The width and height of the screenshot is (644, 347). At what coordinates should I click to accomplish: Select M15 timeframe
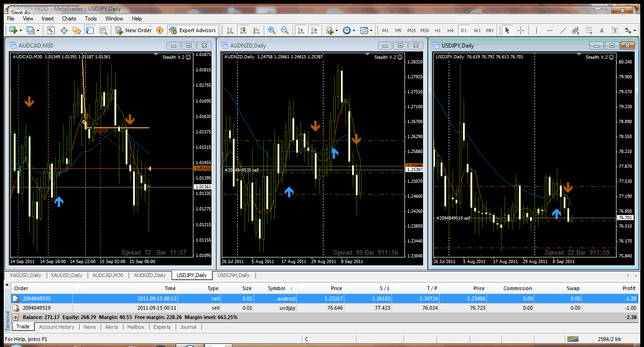click(x=411, y=30)
